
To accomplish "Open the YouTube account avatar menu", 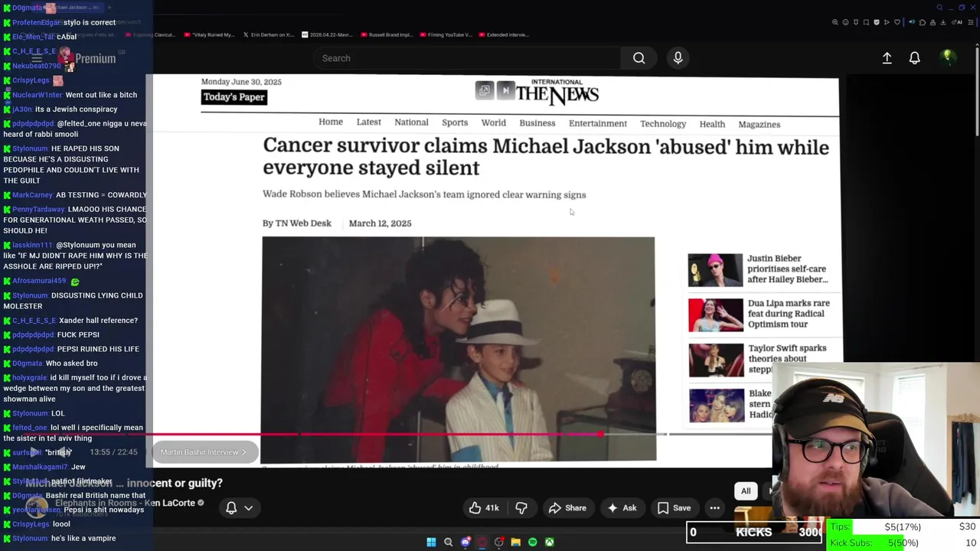I will tap(947, 57).
